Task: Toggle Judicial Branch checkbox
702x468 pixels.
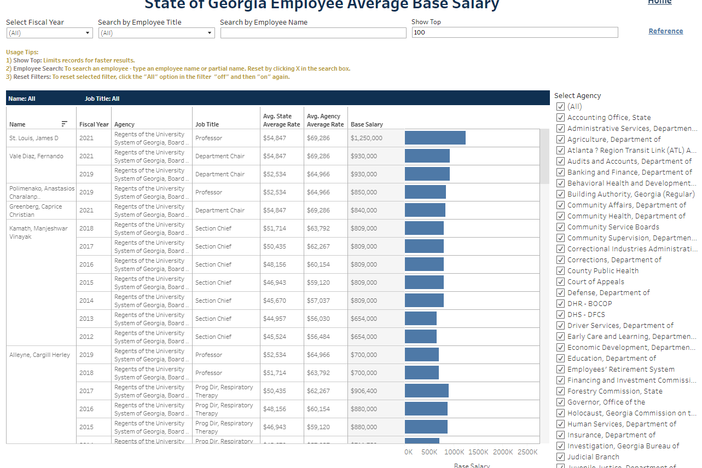Action: pos(560,457)
